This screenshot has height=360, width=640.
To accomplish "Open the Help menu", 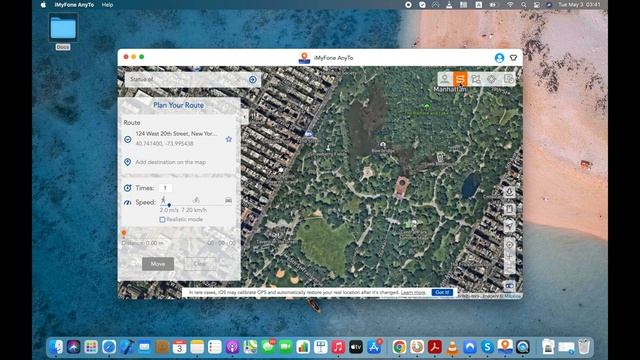I will (x=107, y=5).
